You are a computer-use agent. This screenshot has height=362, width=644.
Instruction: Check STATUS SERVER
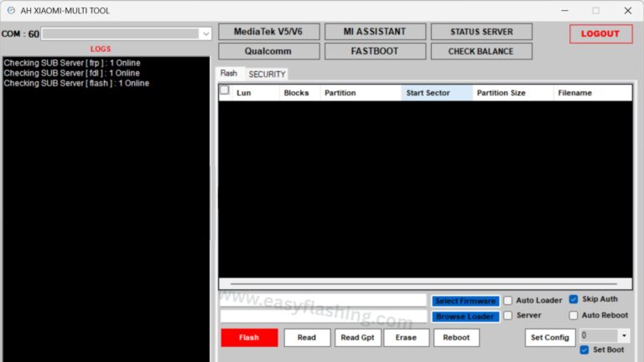pyautogui.click(x=481, y=32)
